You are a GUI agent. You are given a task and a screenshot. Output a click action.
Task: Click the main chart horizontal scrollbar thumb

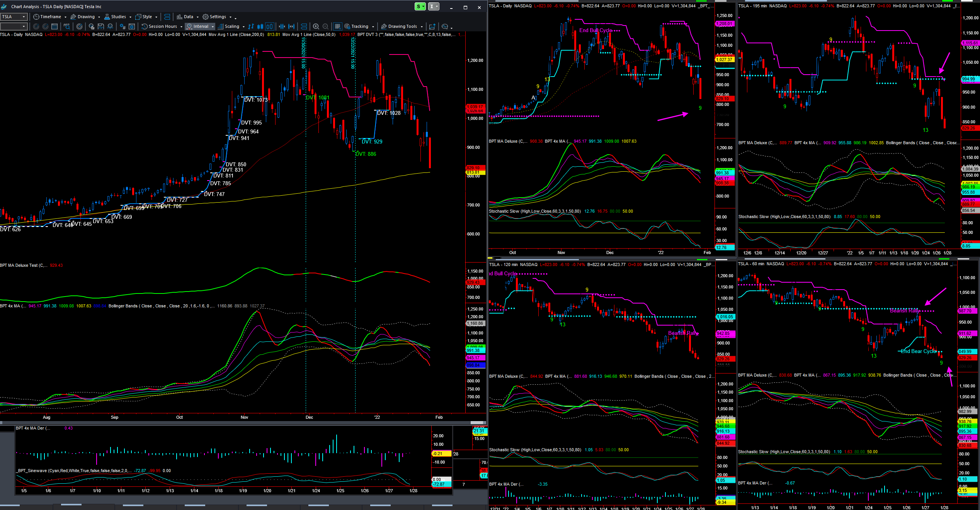(x=478, y=423)
